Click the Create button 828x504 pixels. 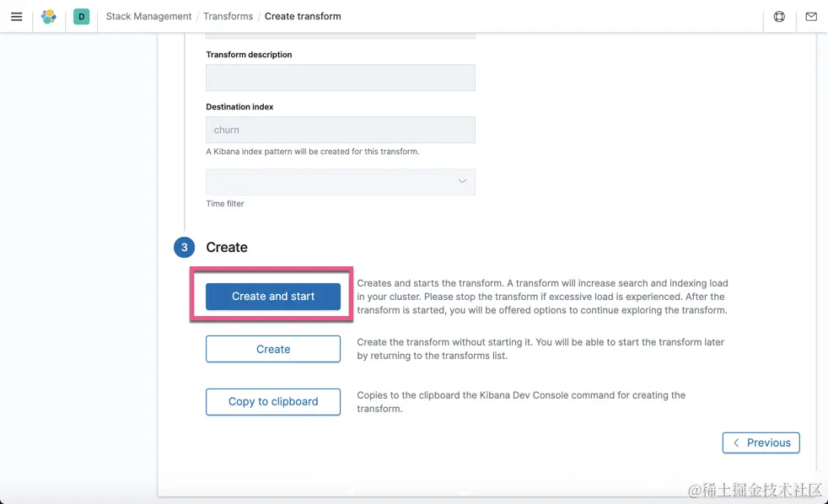click(273, 349)
